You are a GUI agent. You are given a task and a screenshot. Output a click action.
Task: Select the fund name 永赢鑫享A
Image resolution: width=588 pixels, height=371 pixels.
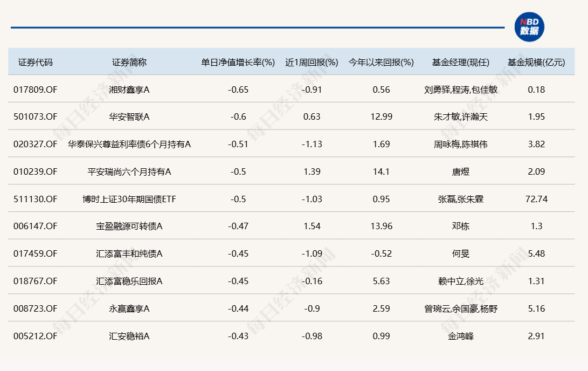(129, 308)
